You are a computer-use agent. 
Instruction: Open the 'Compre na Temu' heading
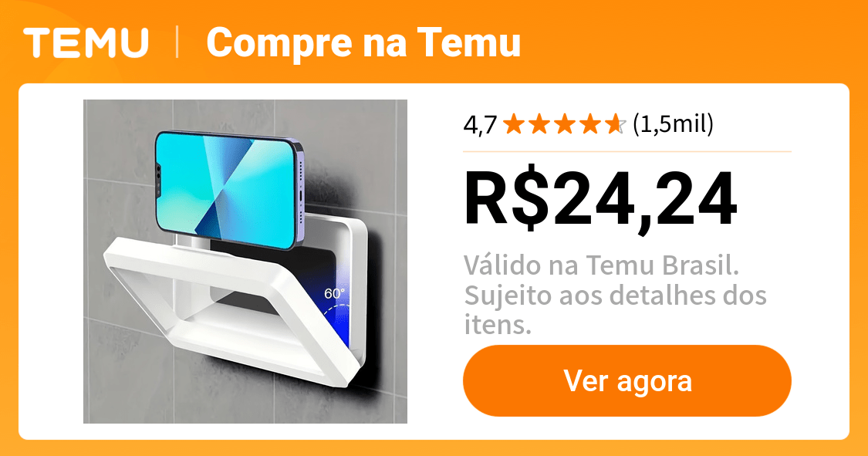[363, 43]
